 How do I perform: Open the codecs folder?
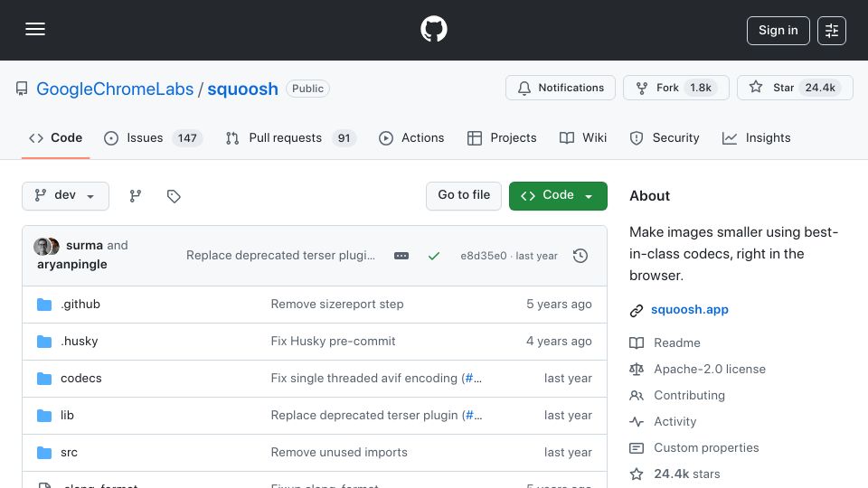[80, 378]
